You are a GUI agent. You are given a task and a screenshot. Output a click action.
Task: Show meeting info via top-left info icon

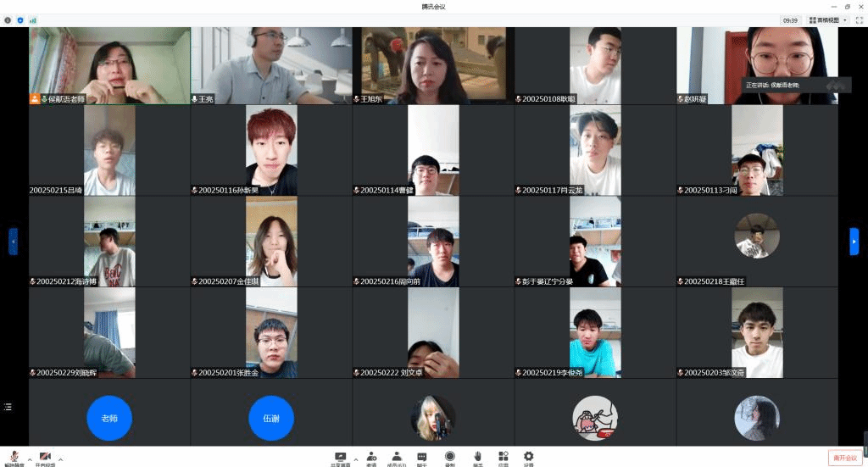(8, 19)
